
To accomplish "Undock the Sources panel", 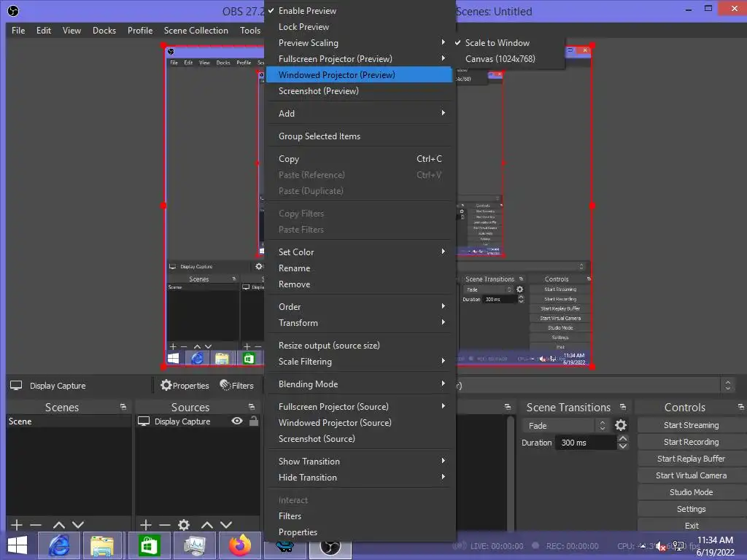I will coord(252,407).
